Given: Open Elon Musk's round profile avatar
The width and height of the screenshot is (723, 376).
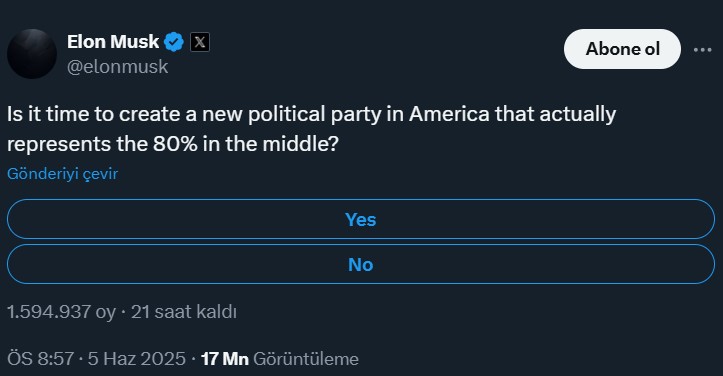Looking at the screenshot, I should pyautogui.click(x=32, y=54).
